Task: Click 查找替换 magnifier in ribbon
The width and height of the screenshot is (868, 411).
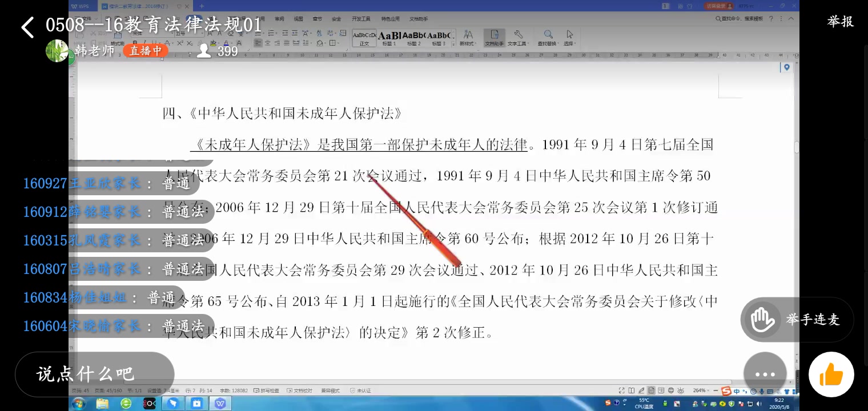Action: [x=548, y=38]
